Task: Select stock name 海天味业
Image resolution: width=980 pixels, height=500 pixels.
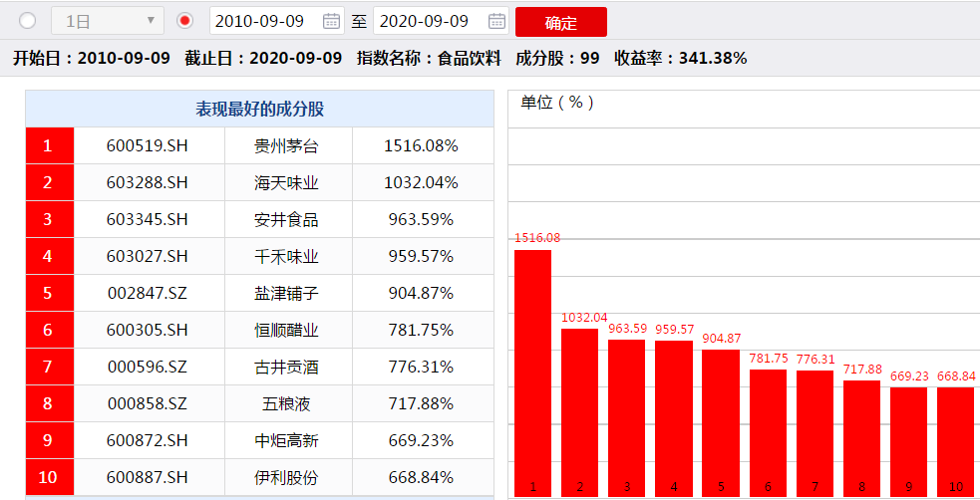Action: coord(286,182)
